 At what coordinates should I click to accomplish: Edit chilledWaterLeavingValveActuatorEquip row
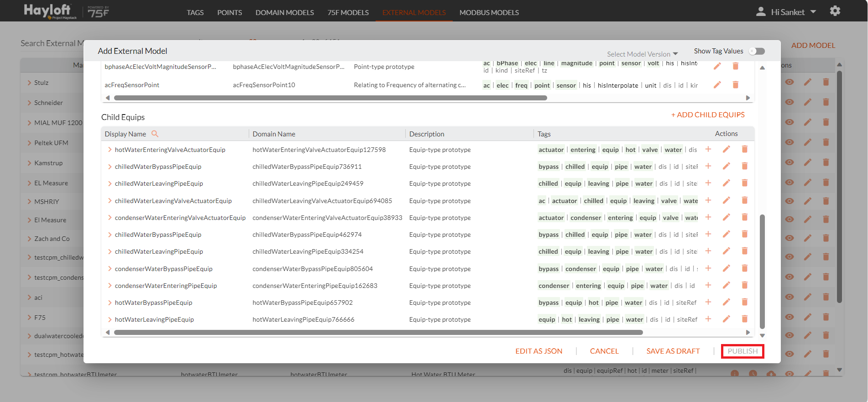[x=727, y=200]
